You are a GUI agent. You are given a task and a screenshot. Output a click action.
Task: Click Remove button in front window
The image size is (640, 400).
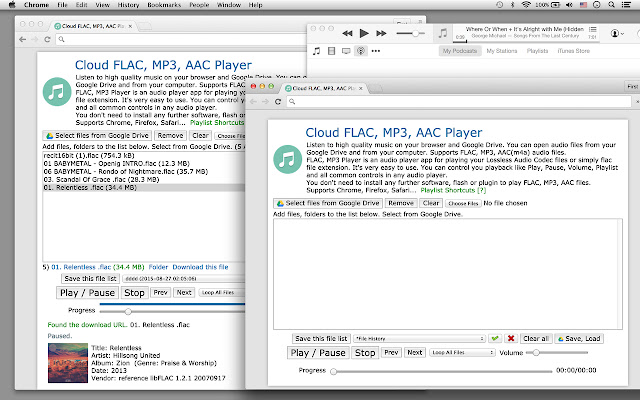[401, 203]
